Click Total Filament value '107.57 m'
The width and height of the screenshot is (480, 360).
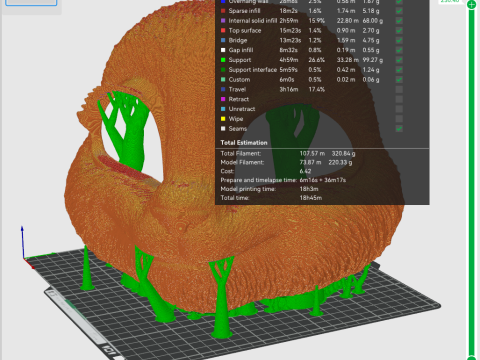[312, 154]
